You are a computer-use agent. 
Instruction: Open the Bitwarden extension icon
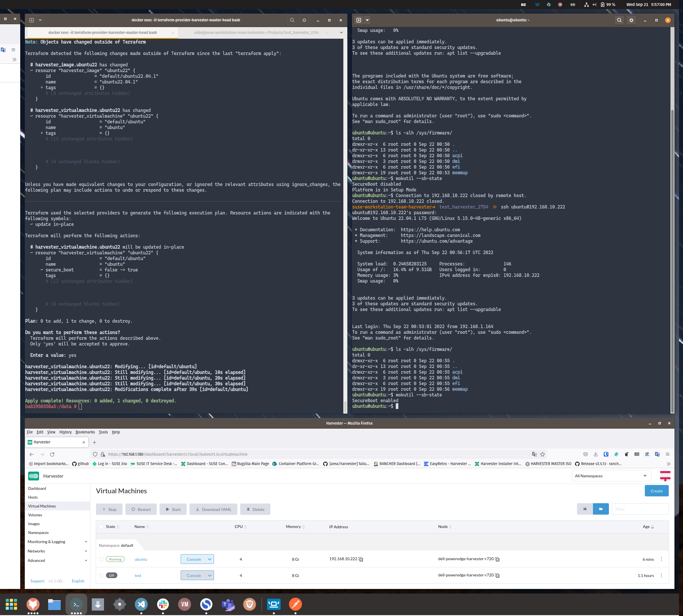point(606,454)
